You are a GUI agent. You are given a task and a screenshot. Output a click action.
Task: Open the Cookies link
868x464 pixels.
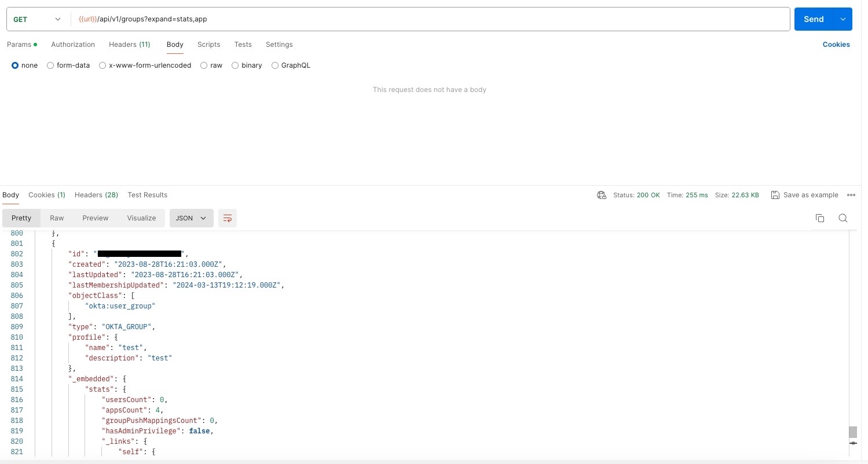click(x=836, y=45)
